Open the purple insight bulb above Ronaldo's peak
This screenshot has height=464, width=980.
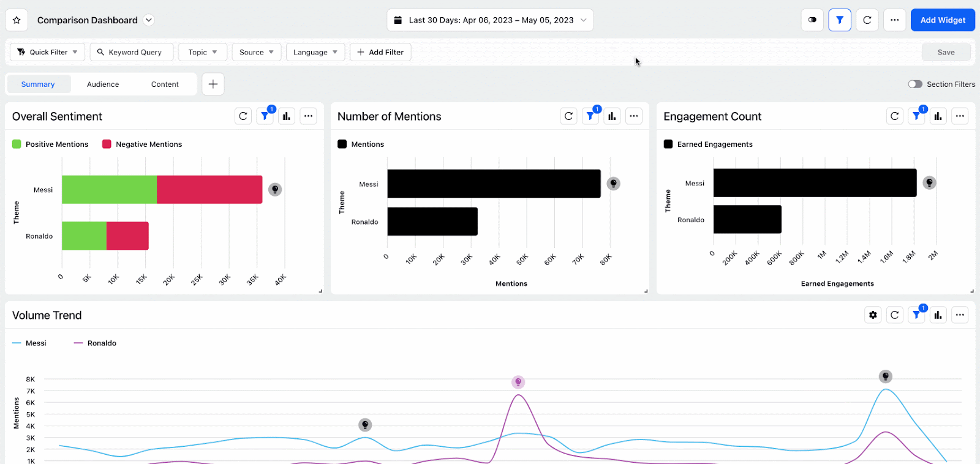tap(518, 382)
